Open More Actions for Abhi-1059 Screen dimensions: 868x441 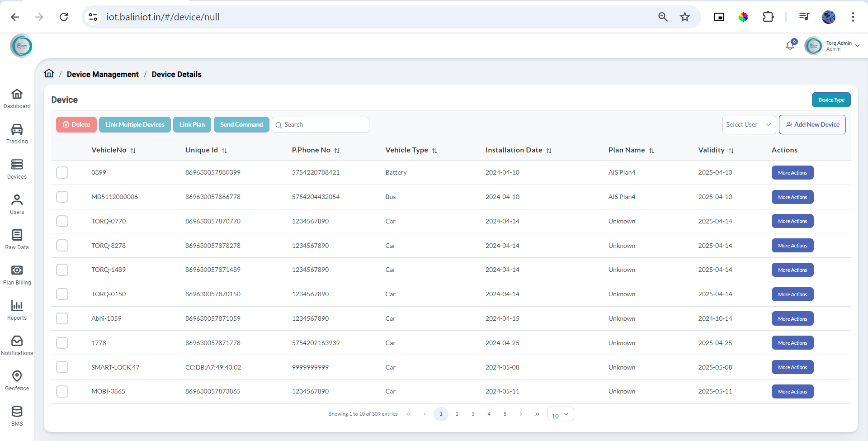click(x=792, y=319)
